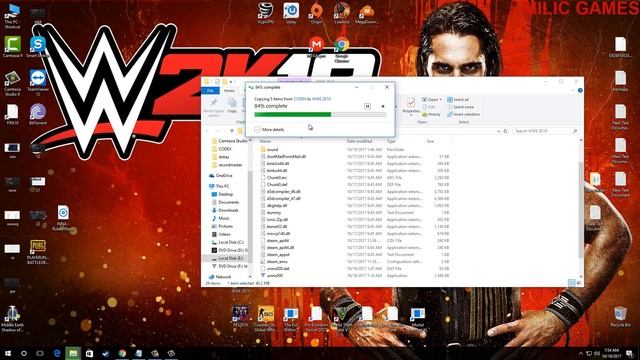Open Local Disk (C:) in navigation pane
Image resolution: width=640 pixels, height=360 pixels.
pyautogui.click(x=231, y=242)
